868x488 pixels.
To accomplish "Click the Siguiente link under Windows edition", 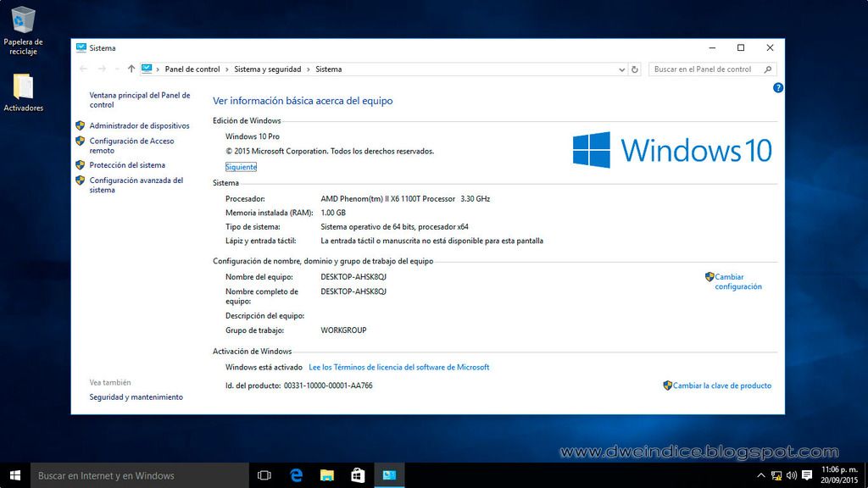I will click(x=241, y=167).
